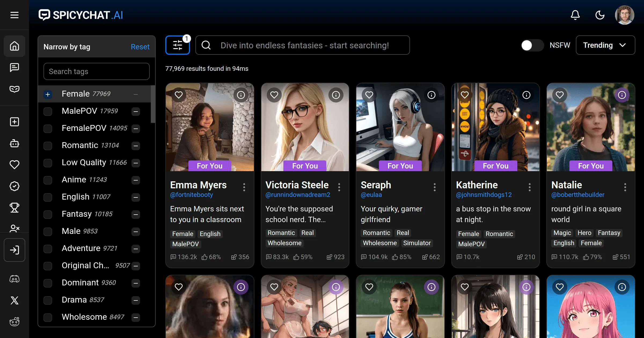This screenshot has height=338, width=644.
Task: Check the Anime tag checkbox
Action: [48, 180]
